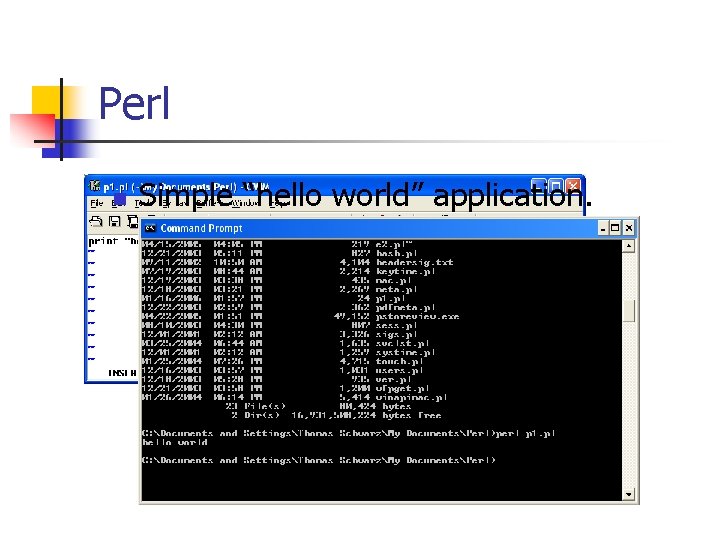
Task: Open the File menu in GVIM
Action: click(96, 203)
